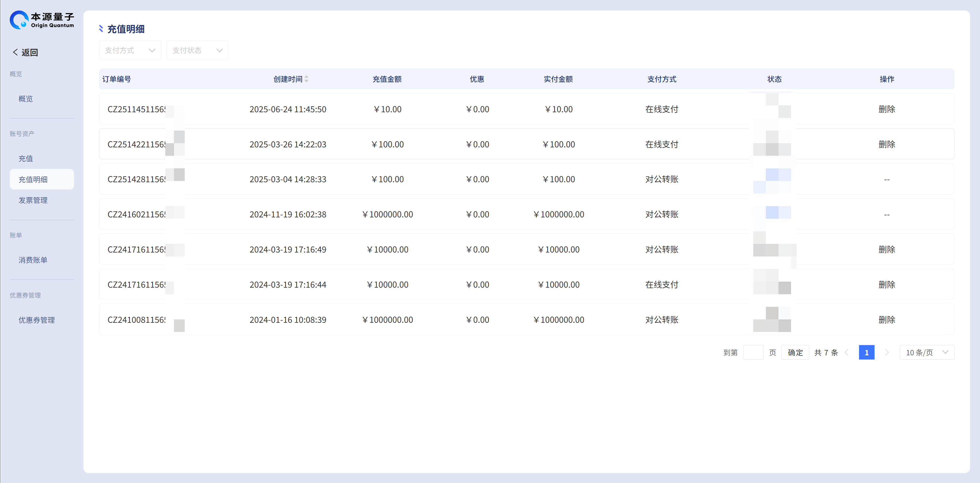Sort by 创建时间 using sort arrows

tap(306, 79)
